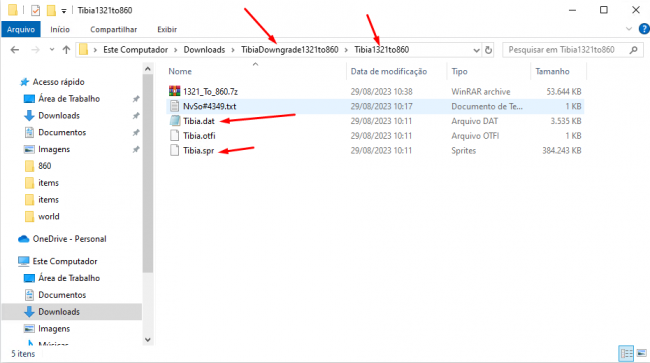Select the NvSo#4349.txt file
This screenshot has height=363, width=650.
[x=209, y=106]
